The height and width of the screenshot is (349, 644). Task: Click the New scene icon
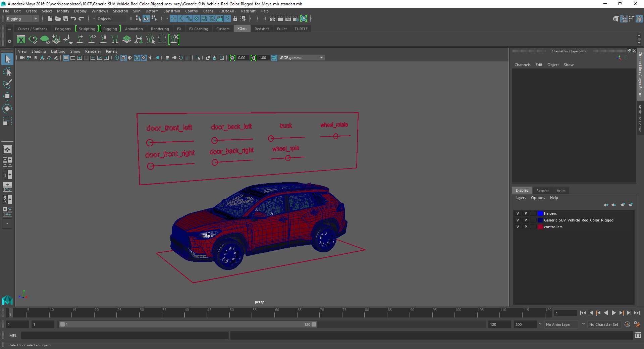click(50, 19)
